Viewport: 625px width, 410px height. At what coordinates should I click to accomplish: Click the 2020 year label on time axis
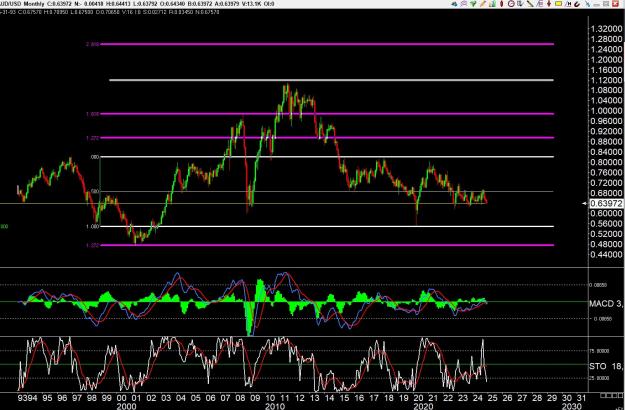pos(423,406)
